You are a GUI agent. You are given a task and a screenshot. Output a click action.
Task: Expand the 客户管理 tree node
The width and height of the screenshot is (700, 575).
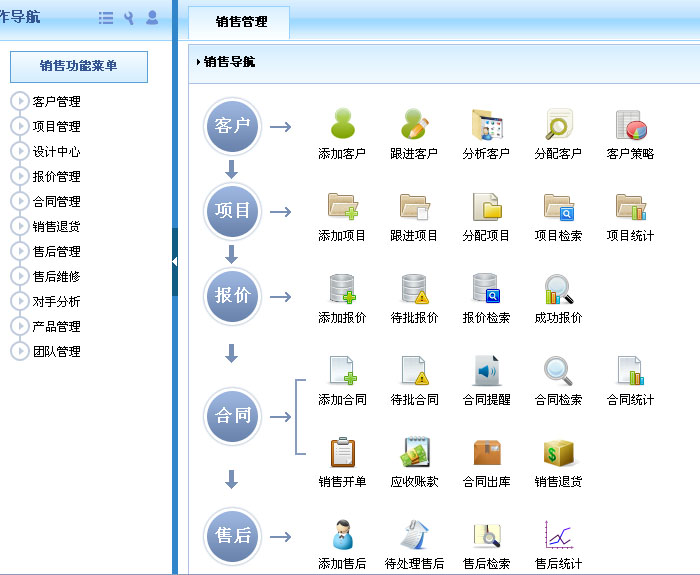click(19, 101)
